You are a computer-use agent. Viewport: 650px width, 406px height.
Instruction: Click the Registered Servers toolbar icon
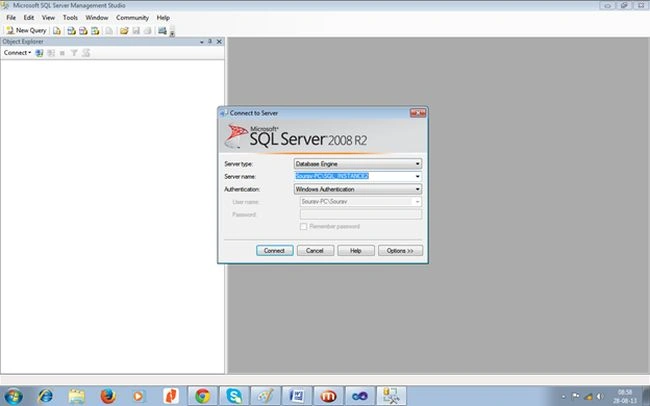(162, 31)
